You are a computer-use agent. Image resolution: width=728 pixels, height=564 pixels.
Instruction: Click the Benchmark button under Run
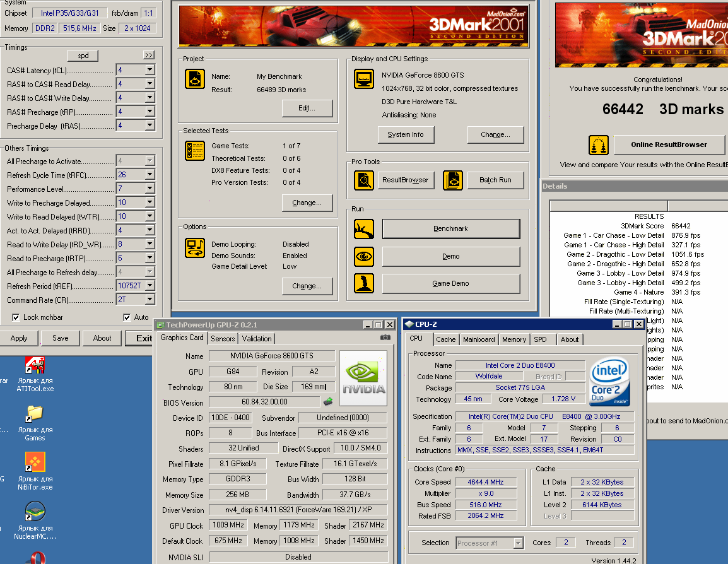pyautogui.click(x=451, y=229)
